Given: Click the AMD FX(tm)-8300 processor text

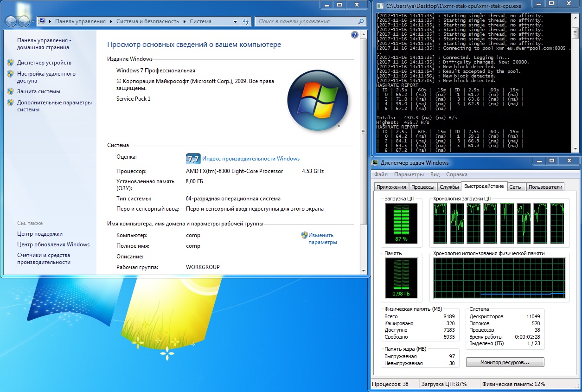Looking at the screenshot, I should 234,171.
